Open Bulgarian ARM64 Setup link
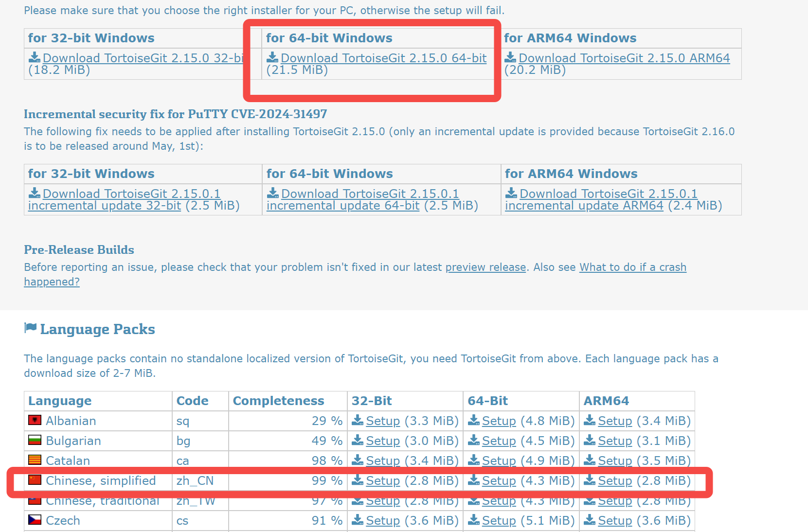The image size is (808, 532). point(615,441)
